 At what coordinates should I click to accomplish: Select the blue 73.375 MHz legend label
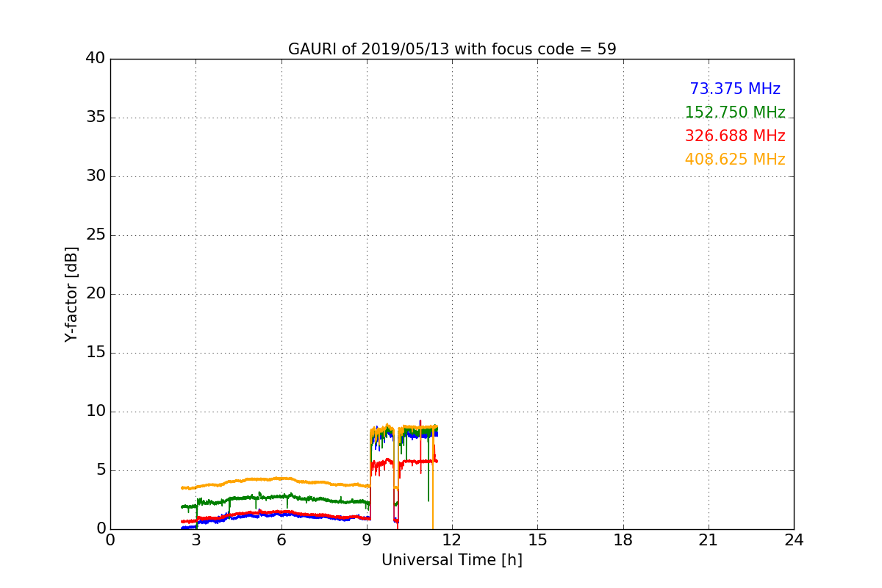click(735, 89)
